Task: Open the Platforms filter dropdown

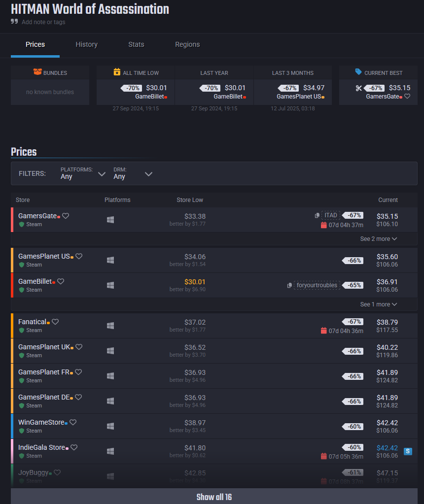Action: point(83,173)
